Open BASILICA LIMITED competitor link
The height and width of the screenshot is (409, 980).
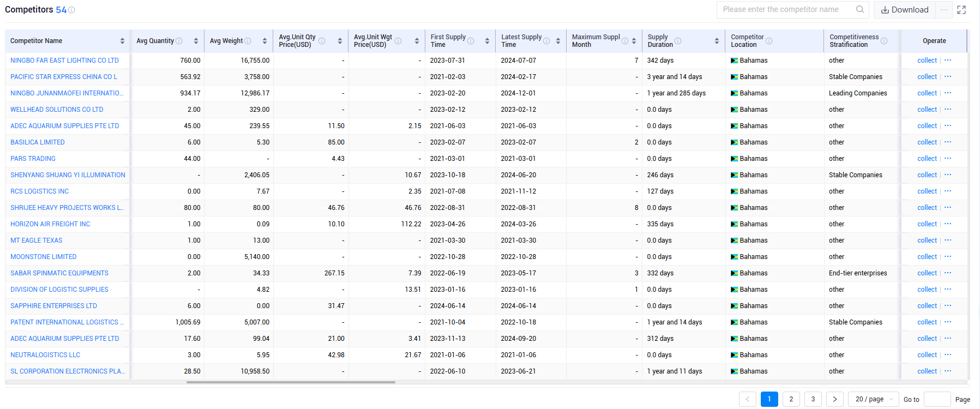[x=38, y=142]
